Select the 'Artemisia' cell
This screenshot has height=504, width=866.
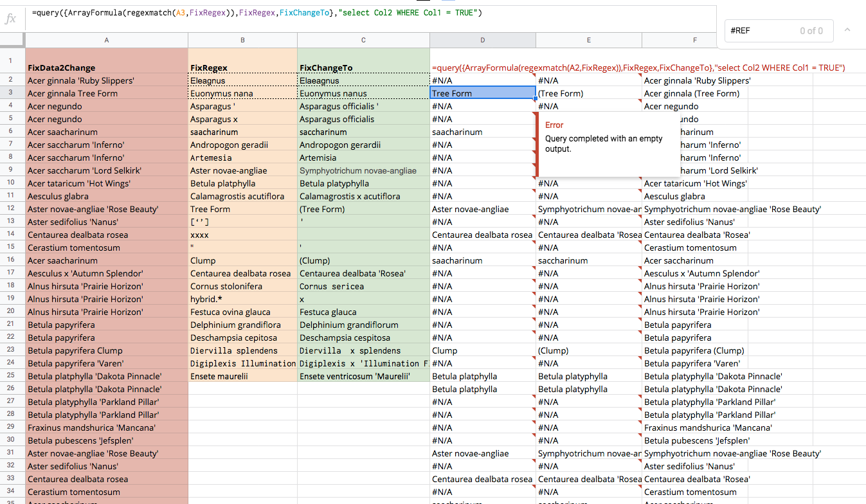[x=363, y=157]
